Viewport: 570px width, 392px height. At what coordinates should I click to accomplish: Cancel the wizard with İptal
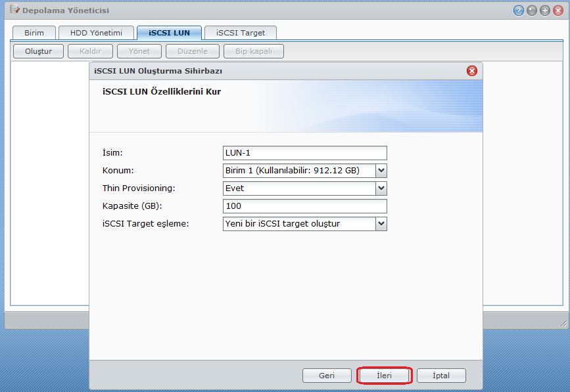pos(441,376)
